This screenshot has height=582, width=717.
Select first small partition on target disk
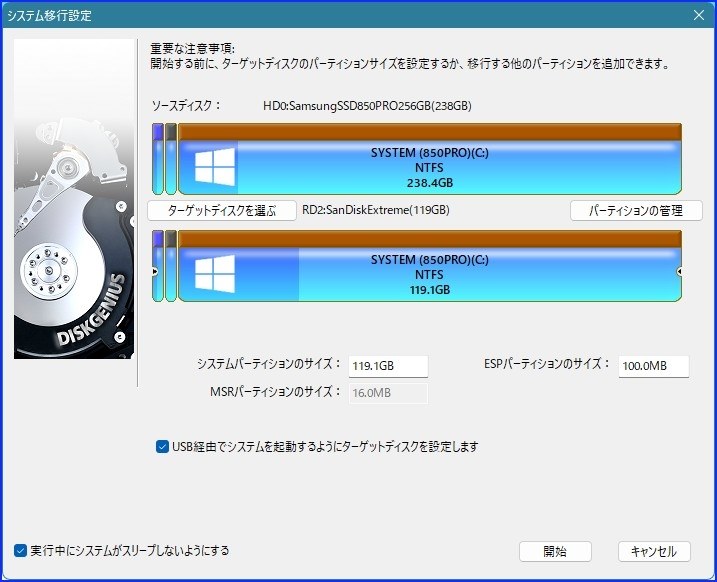click(158, 266)
